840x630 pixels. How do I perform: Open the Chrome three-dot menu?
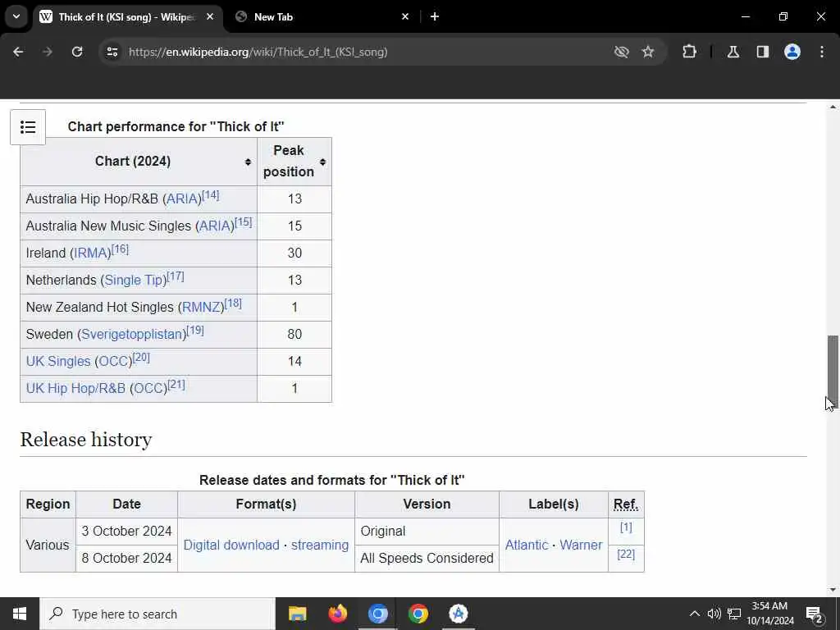click(822, 52)
